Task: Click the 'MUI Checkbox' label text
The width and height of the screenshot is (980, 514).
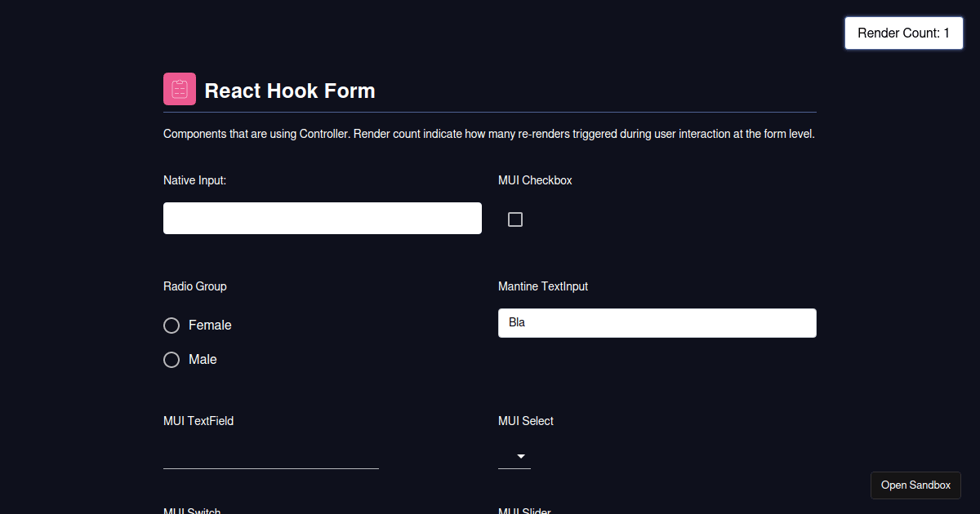Action: click(535, 180)
